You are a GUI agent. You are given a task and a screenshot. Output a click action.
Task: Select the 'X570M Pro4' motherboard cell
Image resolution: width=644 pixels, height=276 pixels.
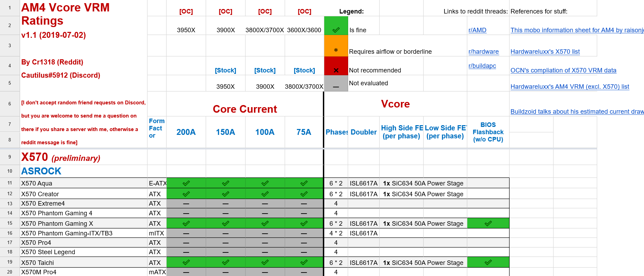83,272
